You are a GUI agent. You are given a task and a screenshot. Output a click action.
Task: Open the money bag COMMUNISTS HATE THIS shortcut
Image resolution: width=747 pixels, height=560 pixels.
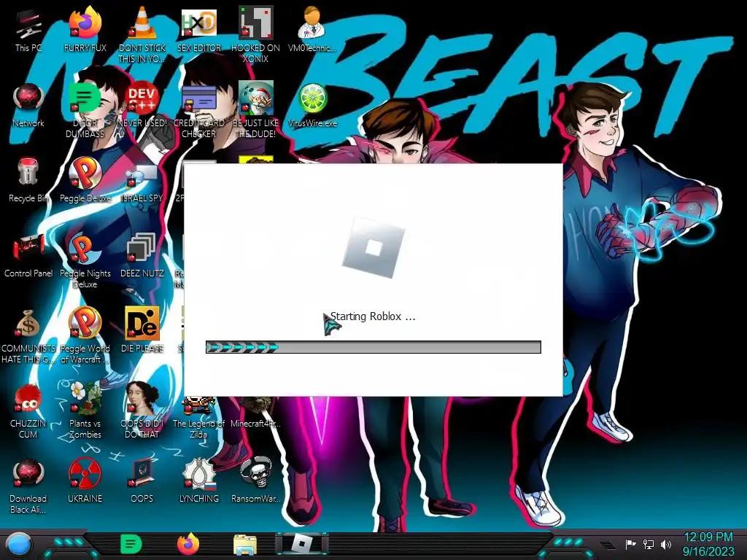pyautogui.click(x=28, y=335)
